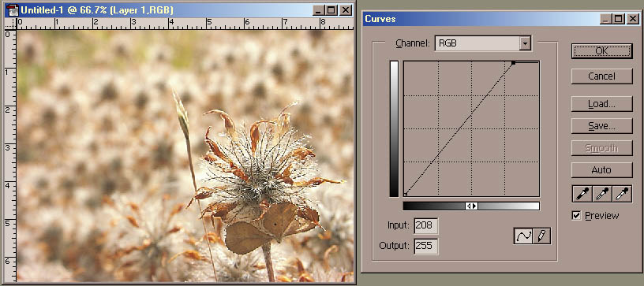Minimize the Curves dialog window
644x286 pixels.
click(605, 19)
